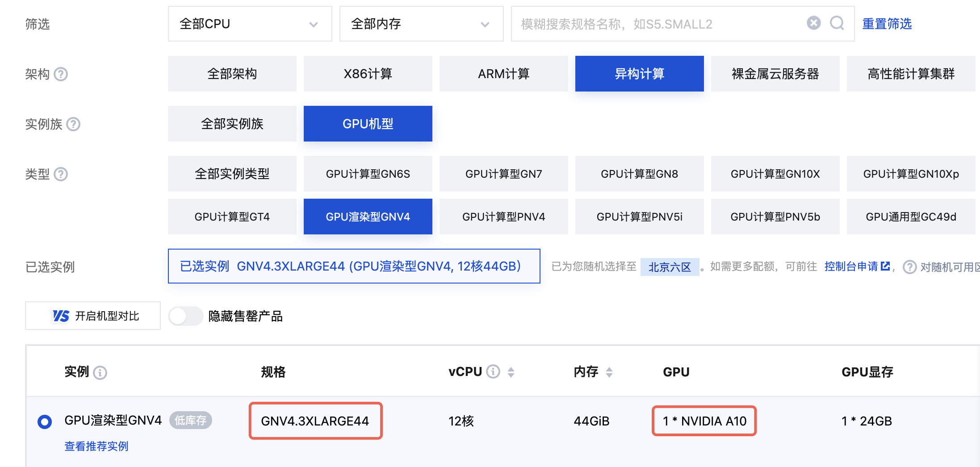Choose the 裸金属云服务器 architecture
The height and width of the screenshot is (467, 980).
(x=775, y=74)
